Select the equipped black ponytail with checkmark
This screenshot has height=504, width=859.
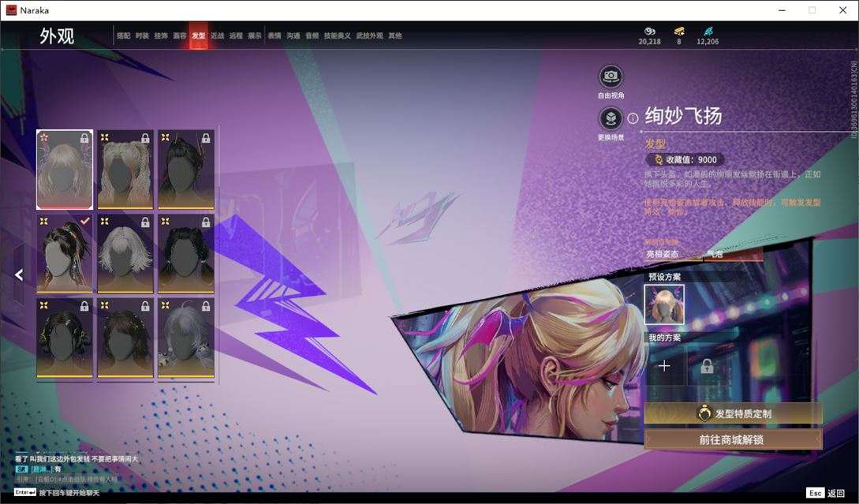65,254
